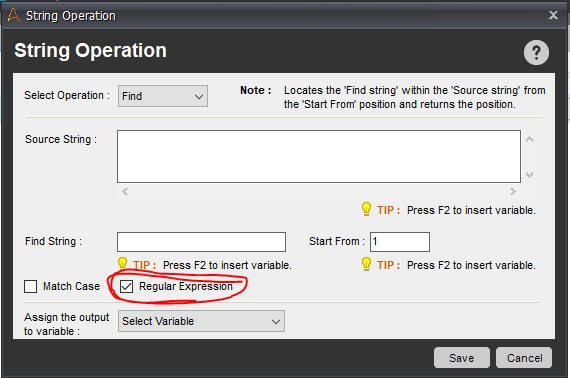Image resolution: width=570 pixels, height=378 pixels.
Task: Click the lightbulb tip icon under Source String
Action: click(366, 209)
